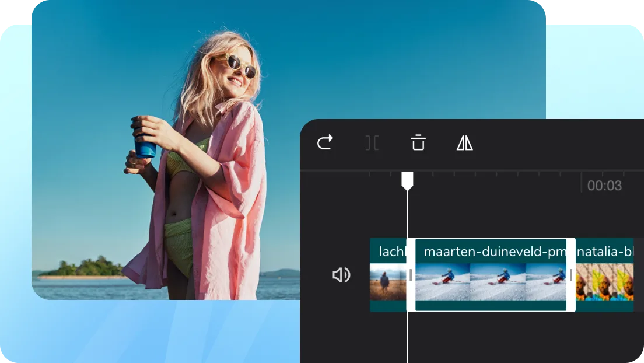Click the field thumbnail in lachl clip
The image size is (644, 363).
(x=387, y=282)
